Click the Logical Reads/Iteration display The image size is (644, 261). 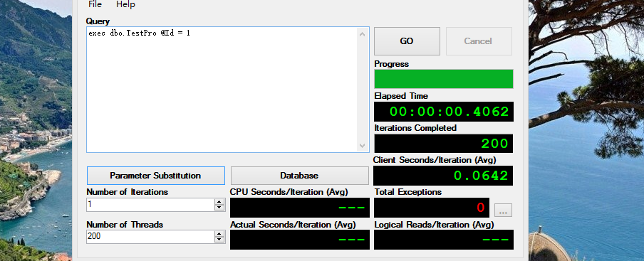click(x=444, y=240)
